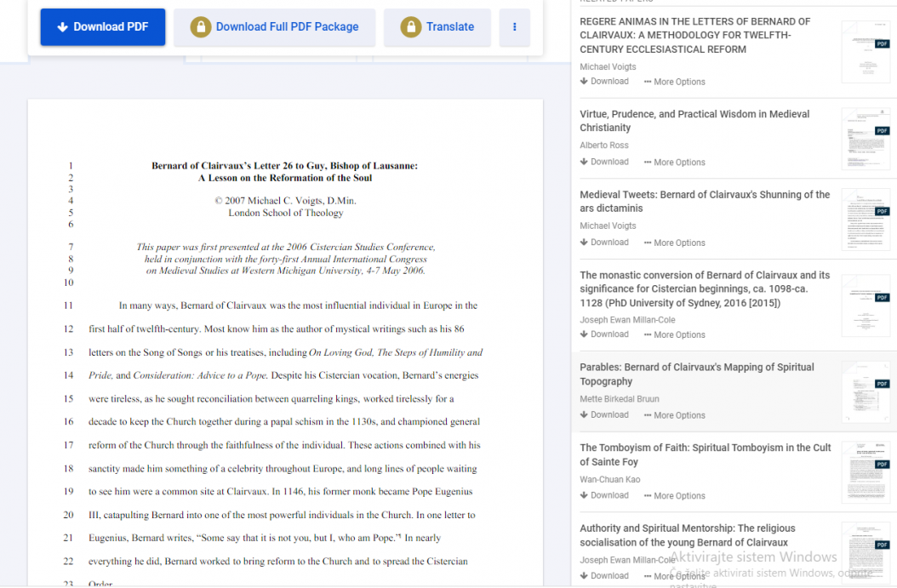Open the three-dot more actions menu
897x588 pixels.
point(514,27)
